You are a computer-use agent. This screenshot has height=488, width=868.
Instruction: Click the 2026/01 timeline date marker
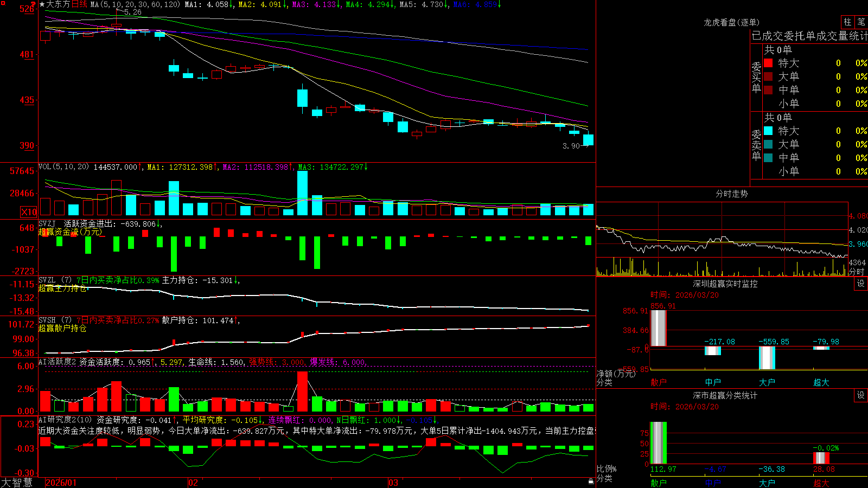pyautogui.click(x=61, y=483)
